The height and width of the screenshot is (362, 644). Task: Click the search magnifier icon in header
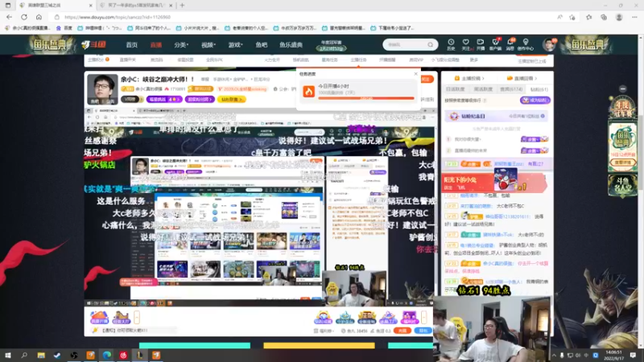click(430, 45)
